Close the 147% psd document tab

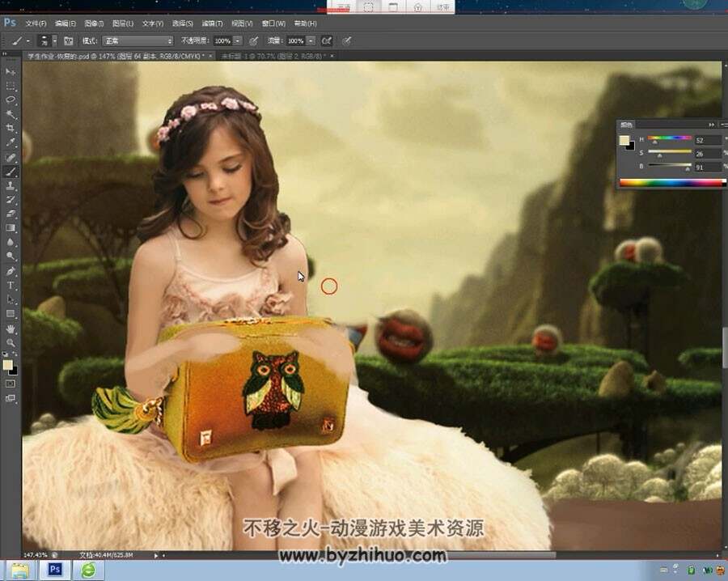click(x=210, y=56)
